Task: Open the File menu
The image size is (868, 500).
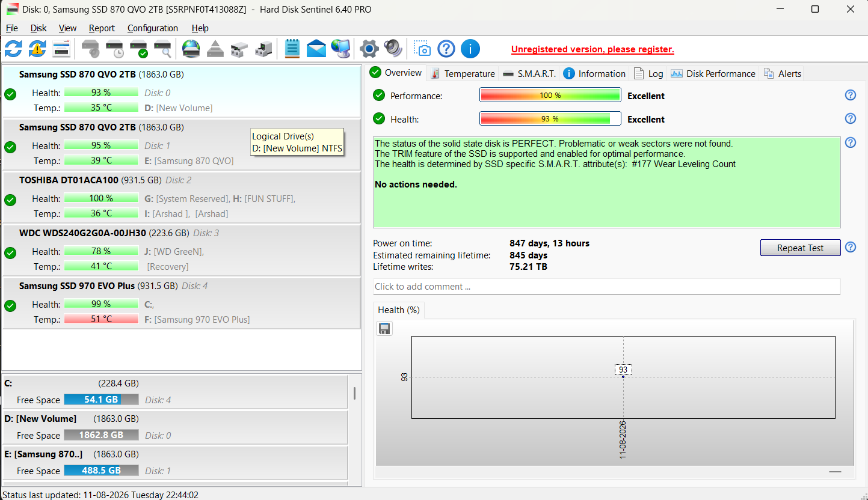Action: click(x=12, y=28)
